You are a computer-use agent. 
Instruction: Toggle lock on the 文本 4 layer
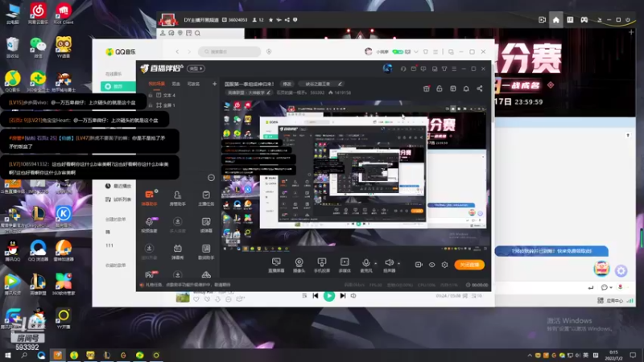151,95
